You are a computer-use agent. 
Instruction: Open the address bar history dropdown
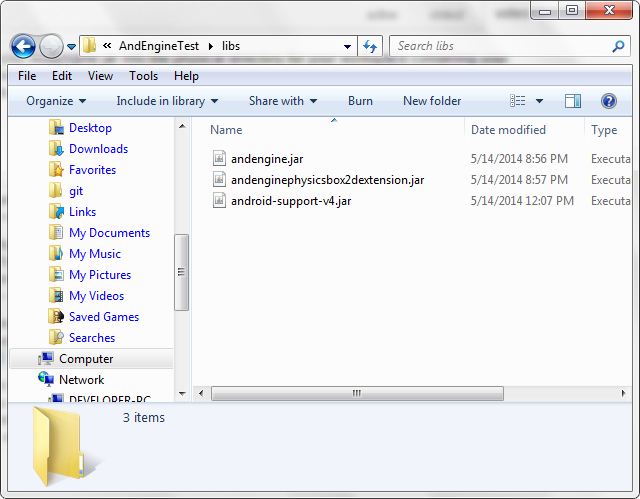[x=347, y=47]
